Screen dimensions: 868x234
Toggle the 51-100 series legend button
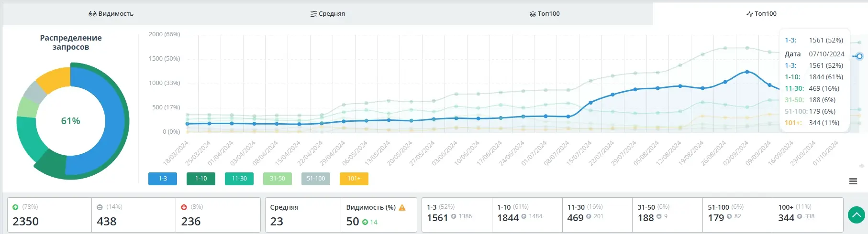coord(316,179)
